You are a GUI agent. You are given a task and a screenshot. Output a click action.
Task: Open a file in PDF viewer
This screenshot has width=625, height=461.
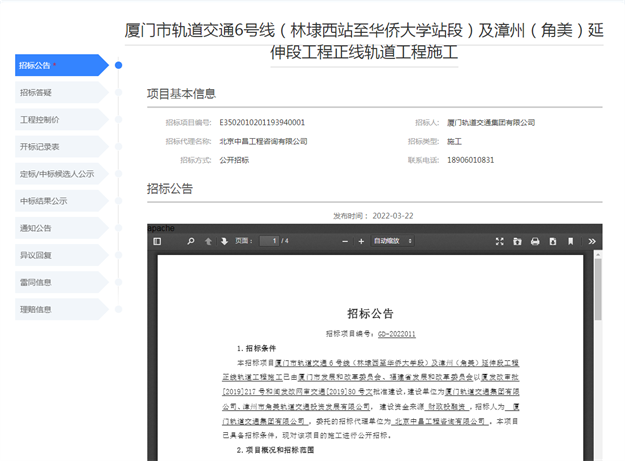pos(517,241)
